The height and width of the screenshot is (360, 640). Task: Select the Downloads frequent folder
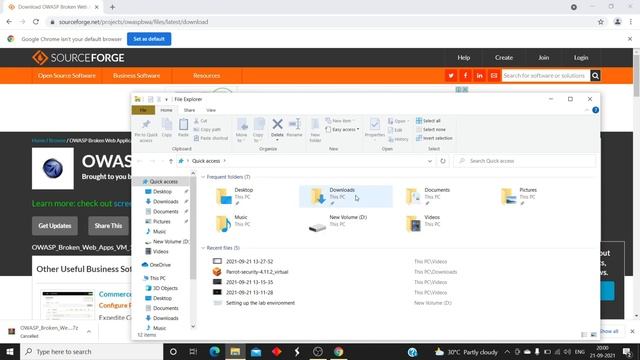click(346, 196)
